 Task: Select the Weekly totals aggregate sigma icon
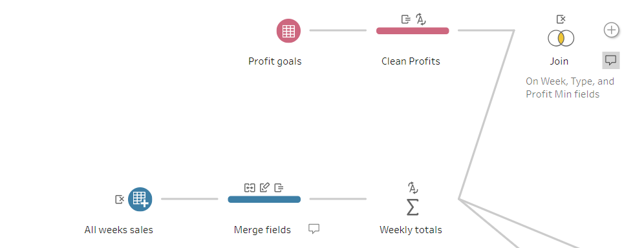click(x=413, y=207)
